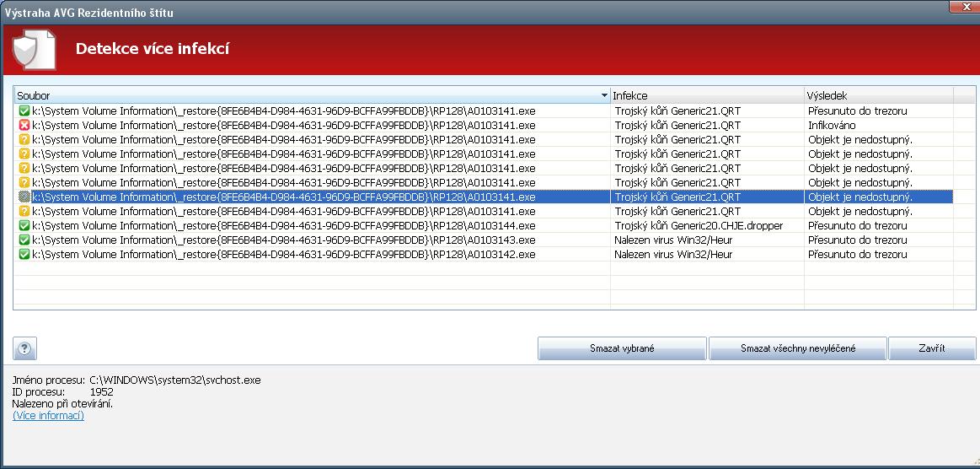
Task: Open the Více informací link
Action: coord(48,416)
